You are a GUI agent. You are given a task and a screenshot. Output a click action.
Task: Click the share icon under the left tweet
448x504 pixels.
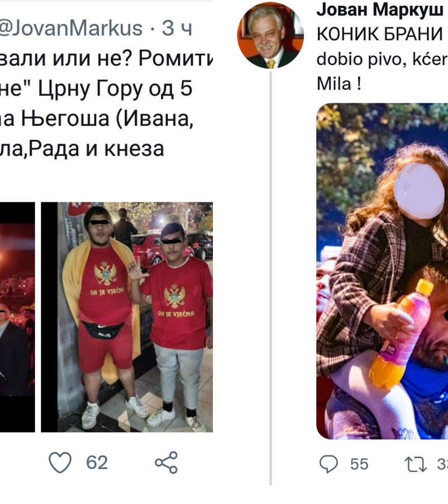166,463
